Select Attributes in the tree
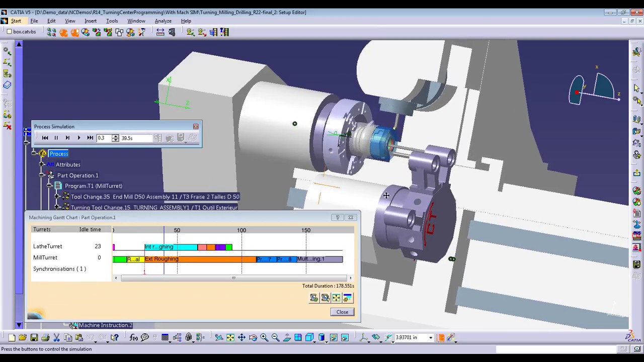Image resolution: width=644 pixels, height=362 pixels. click(x=68, y=164)
